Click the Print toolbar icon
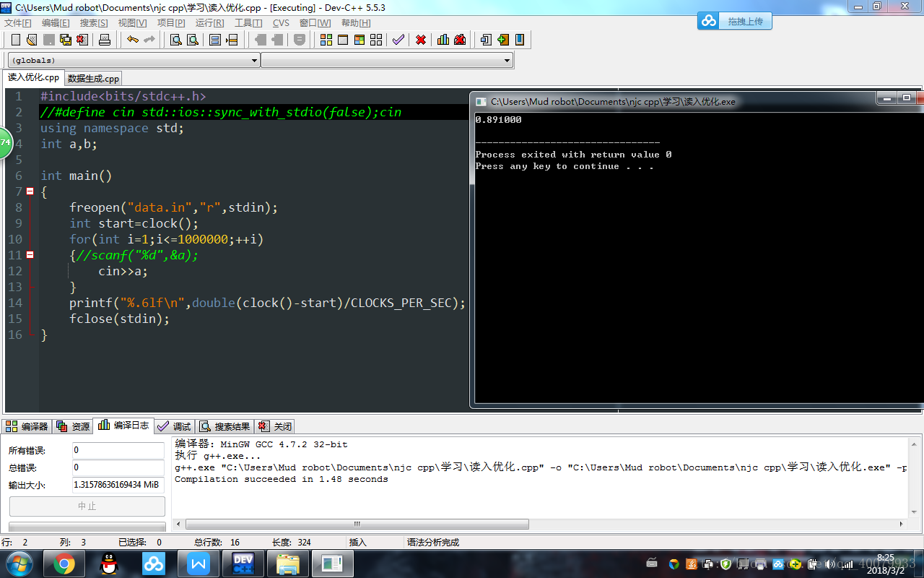This screenshot has height=578, width=924. (105, 40)
